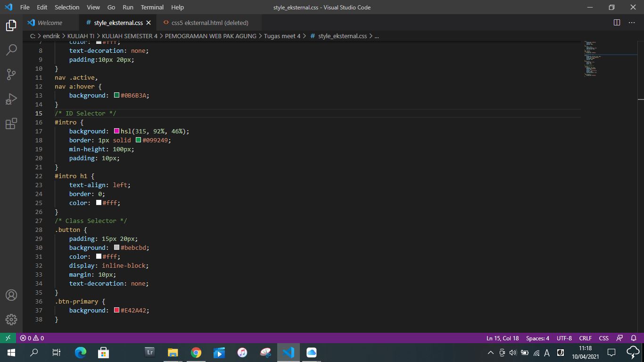Screen dimensions: 644x362
Task: Open Google Chrome from the taskbar
Action: tap(195, 352)
